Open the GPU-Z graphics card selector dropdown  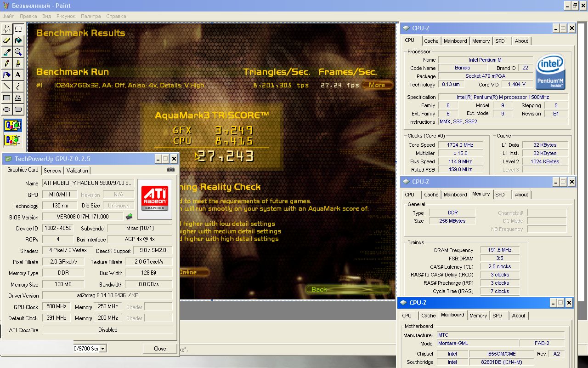102,349
